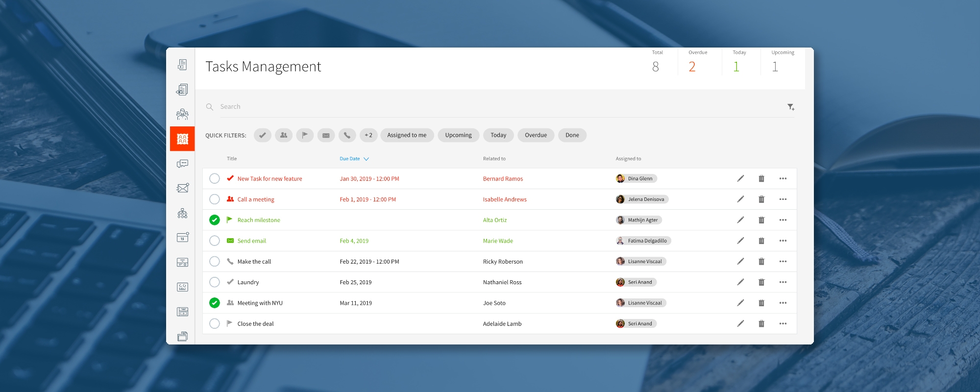Open the chat messages sidebar icon
Image resolution: width=980 pixels, height=392 pixels.
click(182, 164)
